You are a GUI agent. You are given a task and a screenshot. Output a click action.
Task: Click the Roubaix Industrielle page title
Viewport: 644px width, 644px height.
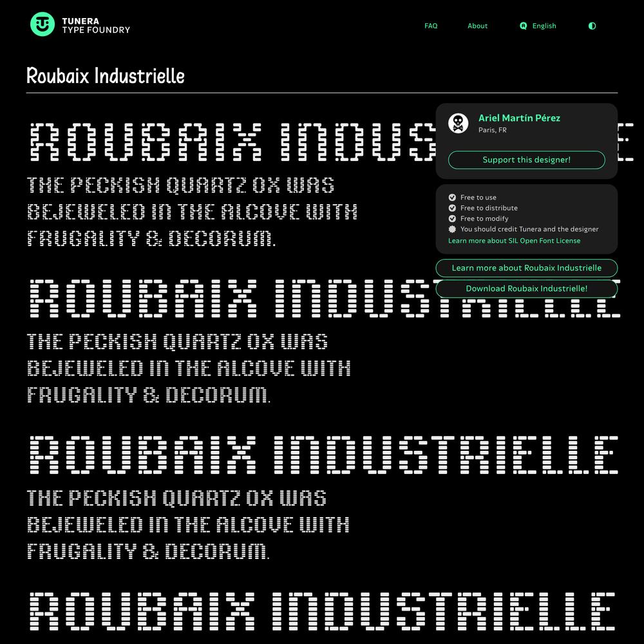[x=106, y=76]
